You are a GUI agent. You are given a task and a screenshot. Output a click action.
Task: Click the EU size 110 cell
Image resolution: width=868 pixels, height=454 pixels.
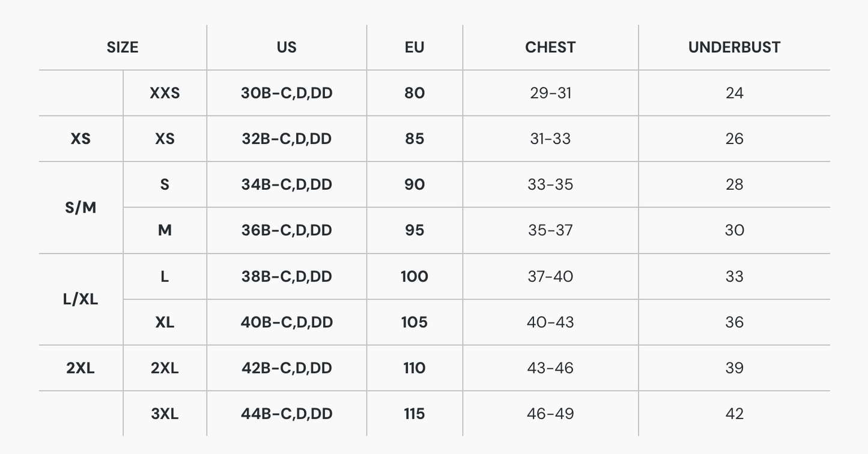[414, 368]
